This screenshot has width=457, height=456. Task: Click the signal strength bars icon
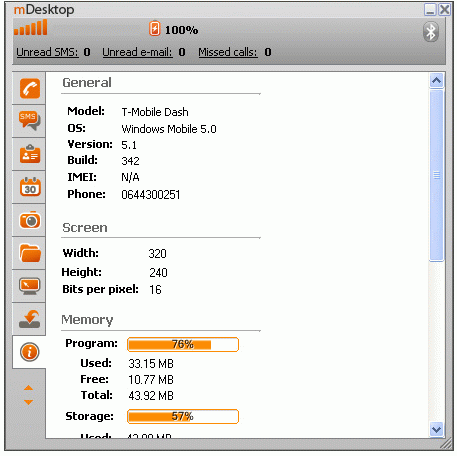tap(31, 27)
